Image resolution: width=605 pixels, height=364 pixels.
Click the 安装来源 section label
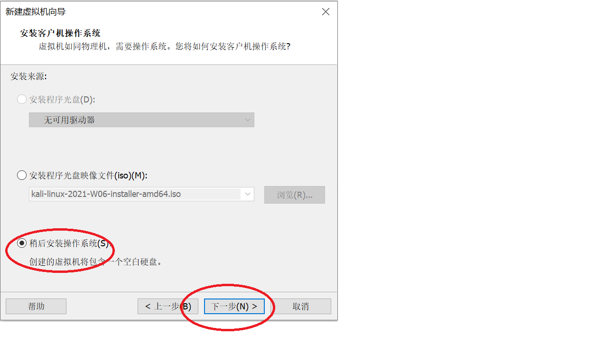pos(29,76)
